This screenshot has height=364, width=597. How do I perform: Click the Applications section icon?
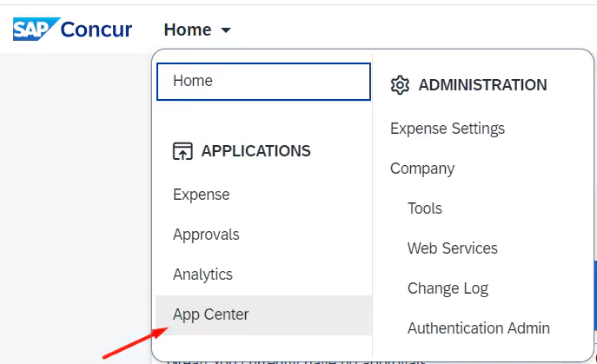[x=182, y=151]
